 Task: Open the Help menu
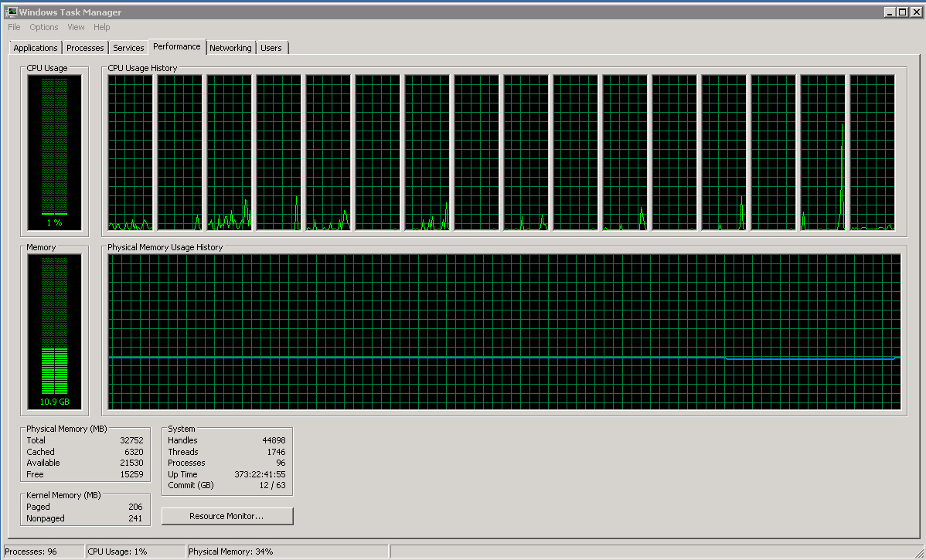[101, 27]
